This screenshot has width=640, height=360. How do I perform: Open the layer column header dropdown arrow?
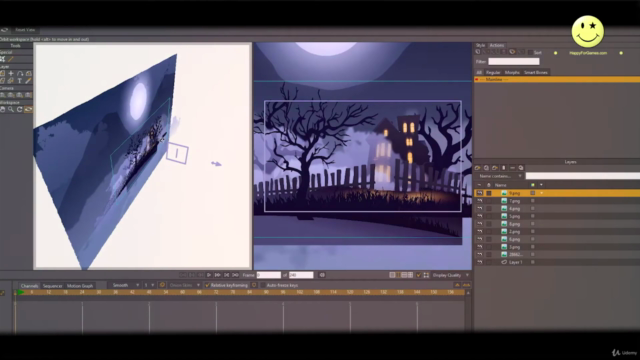coord(542,185)
